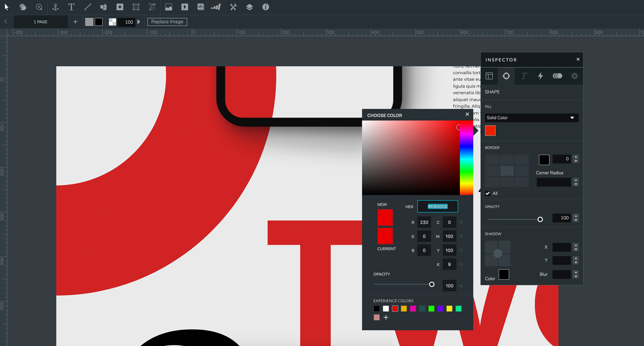Select the center border position cell
The height and width of the screenshot is (346, 644).
(x=507, y=171)
